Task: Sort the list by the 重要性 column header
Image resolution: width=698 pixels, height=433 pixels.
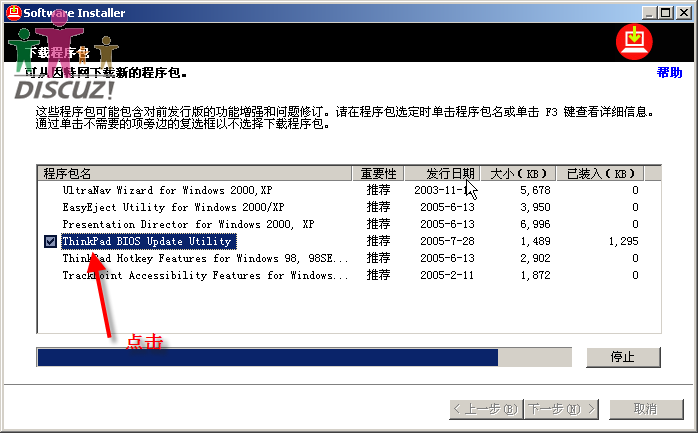Action: pyautogui.click(x=380, y=173)
